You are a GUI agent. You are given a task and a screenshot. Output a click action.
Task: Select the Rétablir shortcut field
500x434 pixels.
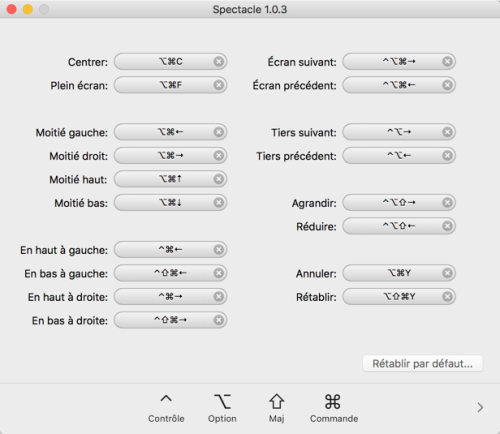click(x=399, y=297)
